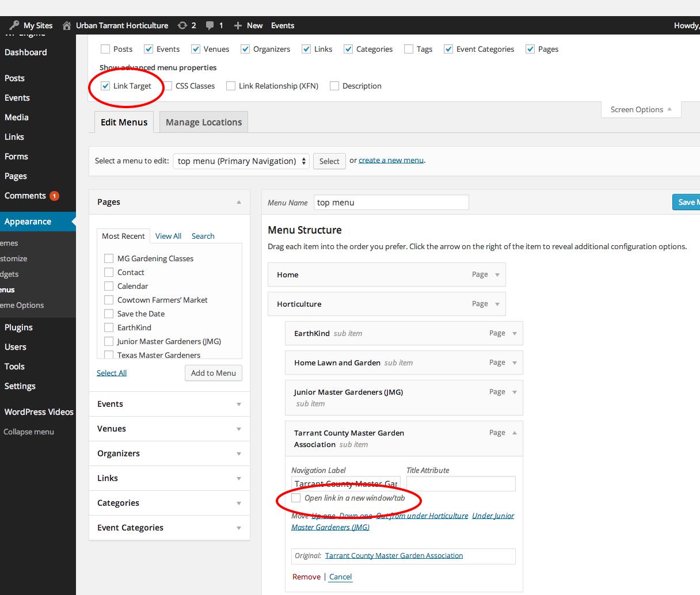Expand the EarthKind sub item options

514,333
